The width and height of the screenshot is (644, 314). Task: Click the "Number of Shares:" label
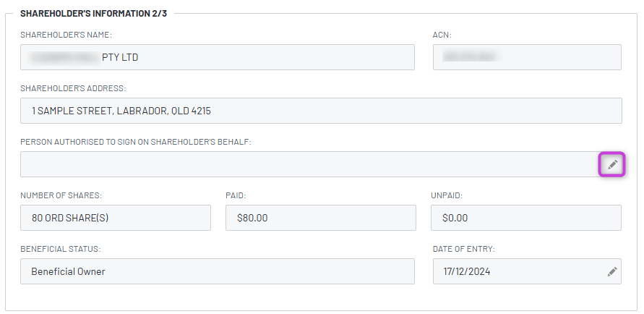point(61,195)
